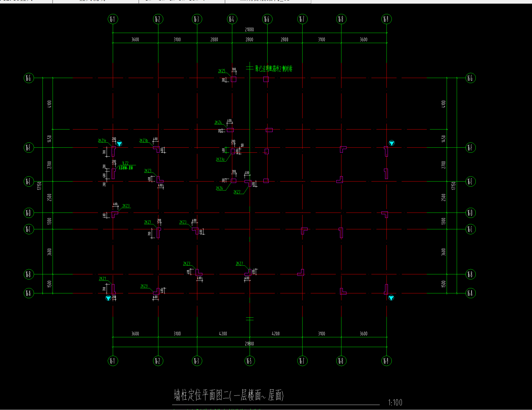Click the 2KZ1 label near axis 16-C

(x=147, y=222)
